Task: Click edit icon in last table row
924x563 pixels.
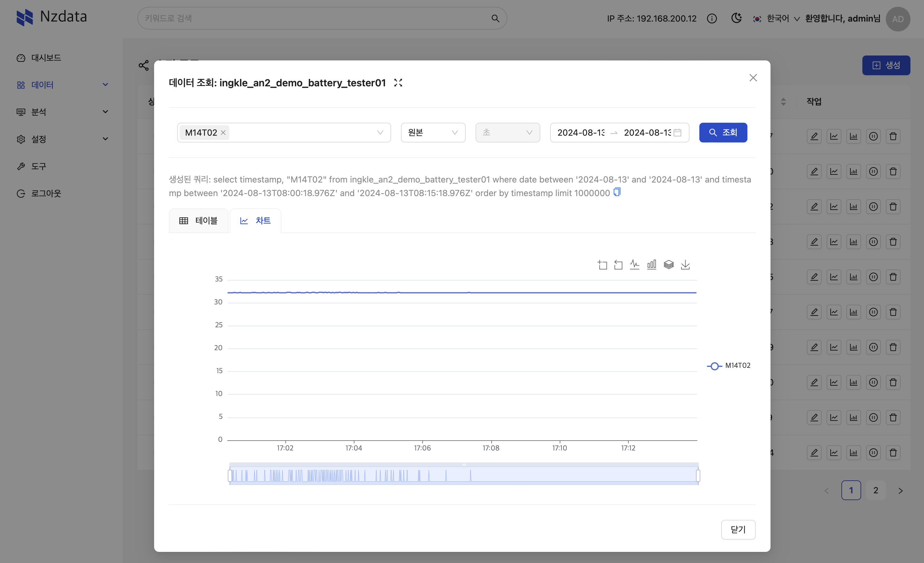Action: point(814,453)
